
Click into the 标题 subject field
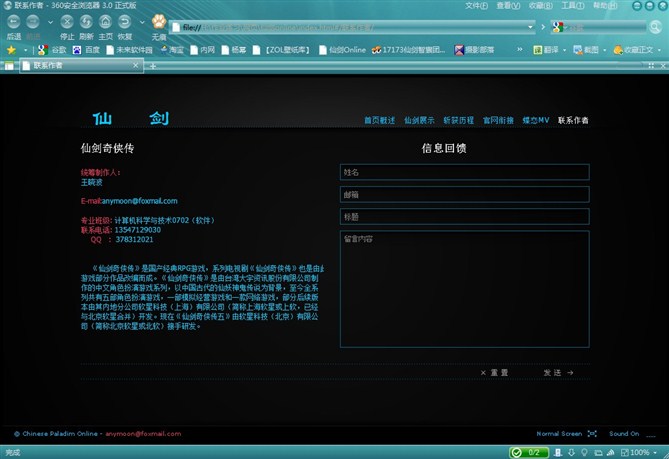(x=465, y=217)
